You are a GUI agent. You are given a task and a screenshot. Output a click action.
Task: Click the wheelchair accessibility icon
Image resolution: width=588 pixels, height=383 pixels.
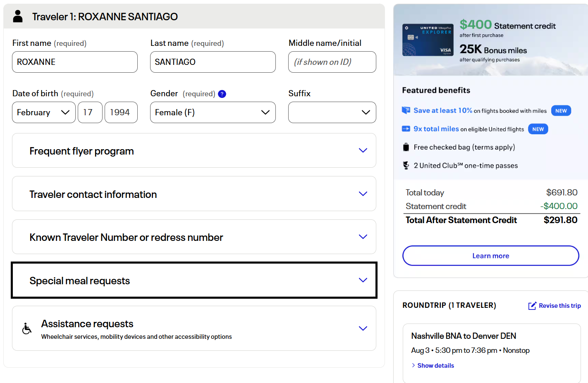point(27,328)
